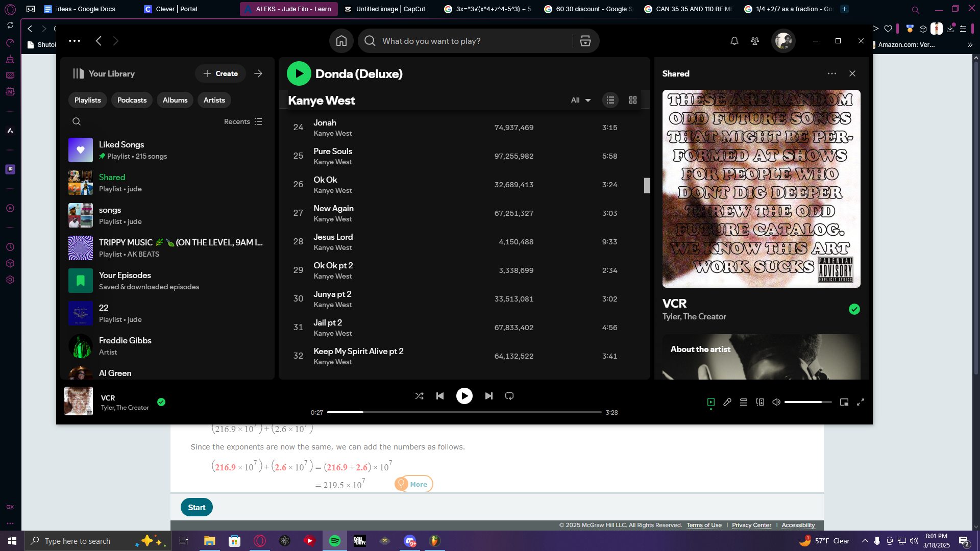This screenshot has height=551, width=980.
Task: Search within Your Library
Action: 77,121
